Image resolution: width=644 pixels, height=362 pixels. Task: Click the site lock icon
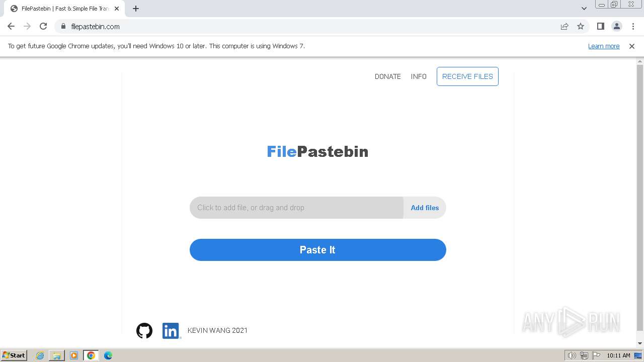pos(63,27)
